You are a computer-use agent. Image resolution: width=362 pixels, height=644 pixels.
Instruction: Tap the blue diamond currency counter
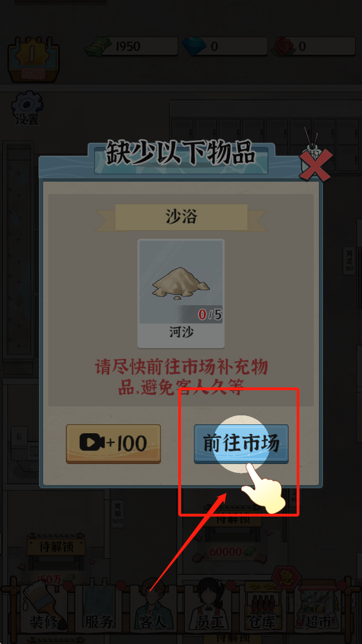[x=225, y=46]
